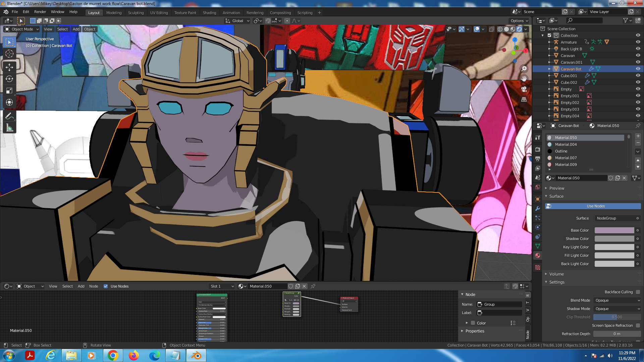Click the Windows Start button
Screen dimensions: 644x362
[9, 355]
